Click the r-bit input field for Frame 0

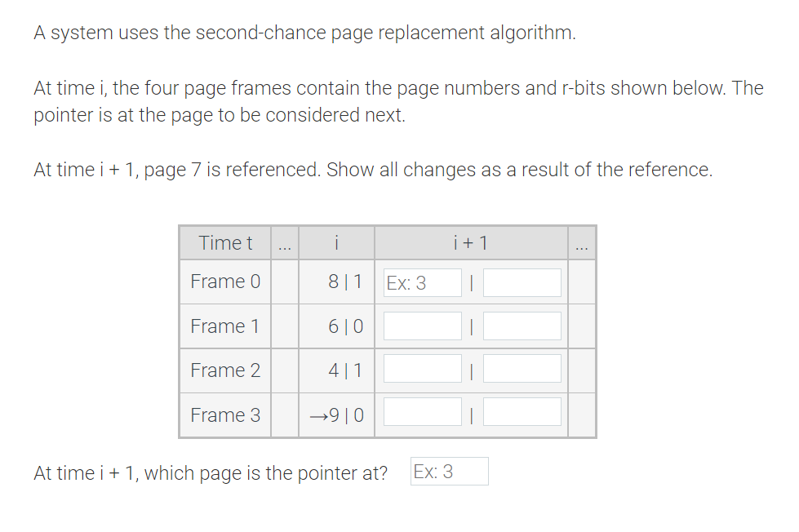522,282
